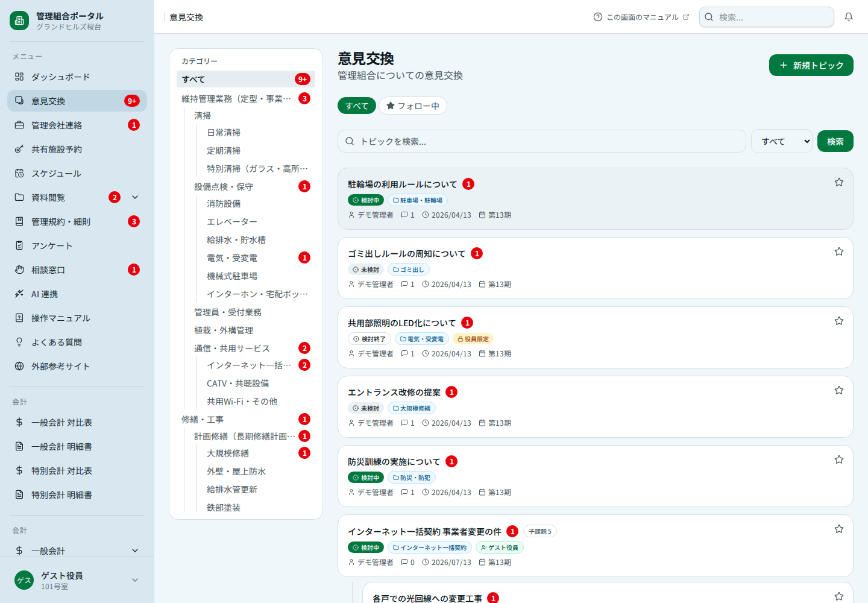868x603 pixels.
Task: Select 通信・共用サービス category
Action: click(252, 349)
